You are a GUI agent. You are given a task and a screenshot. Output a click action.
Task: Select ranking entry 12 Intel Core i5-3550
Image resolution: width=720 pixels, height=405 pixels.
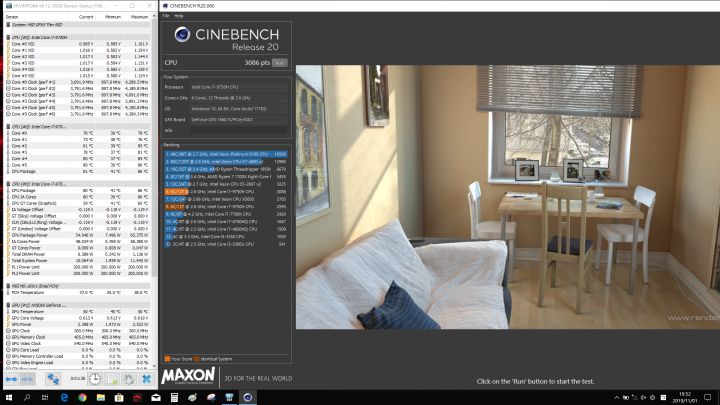226,236
